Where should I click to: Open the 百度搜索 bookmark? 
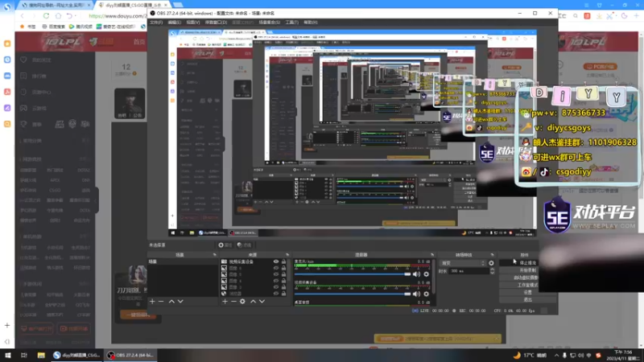[54, 27]
